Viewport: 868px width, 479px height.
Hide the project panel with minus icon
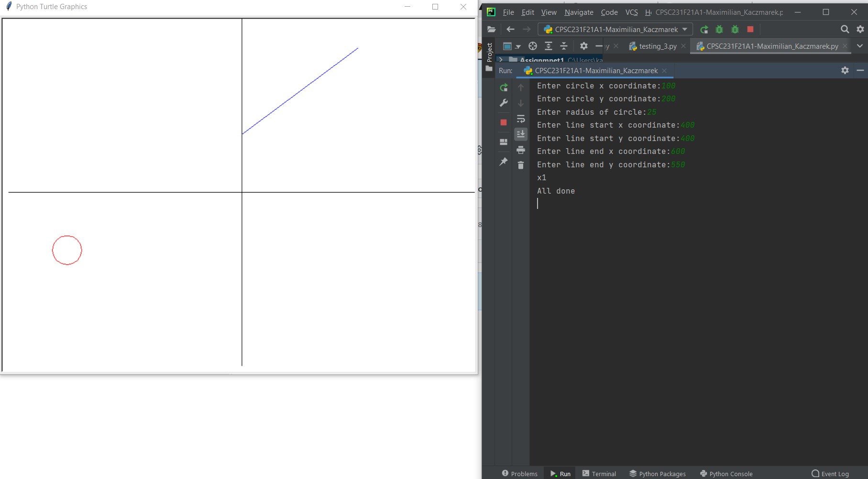tap(599, 46)
